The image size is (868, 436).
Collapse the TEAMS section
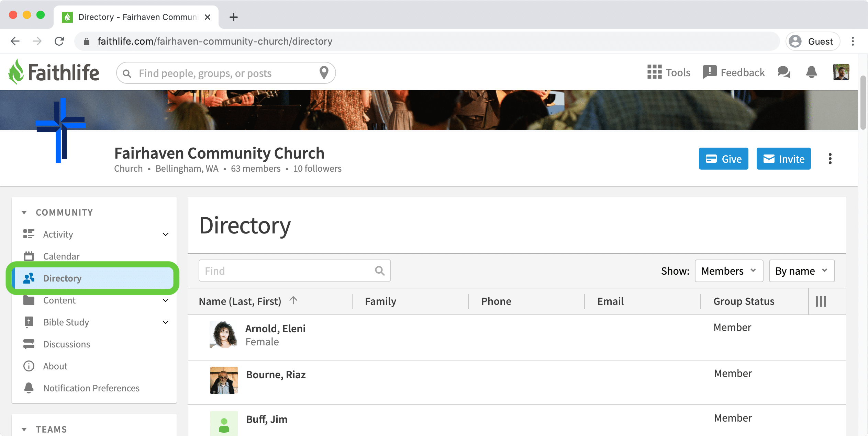tap(24, 429)
